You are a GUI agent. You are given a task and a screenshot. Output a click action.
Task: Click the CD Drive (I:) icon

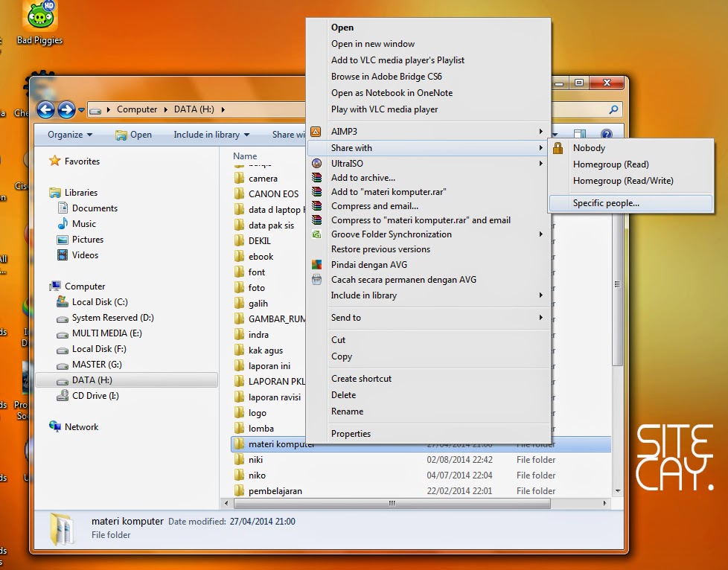tap(63, 395)
